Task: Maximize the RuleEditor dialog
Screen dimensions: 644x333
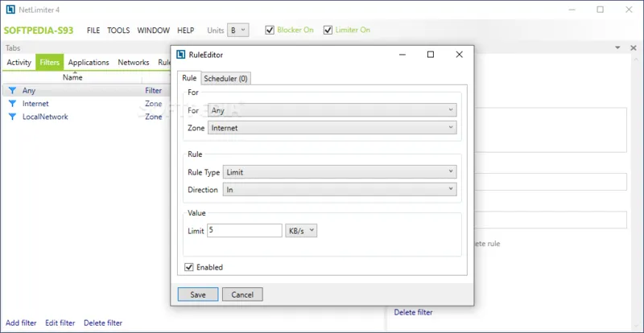Action: point(431,55)
